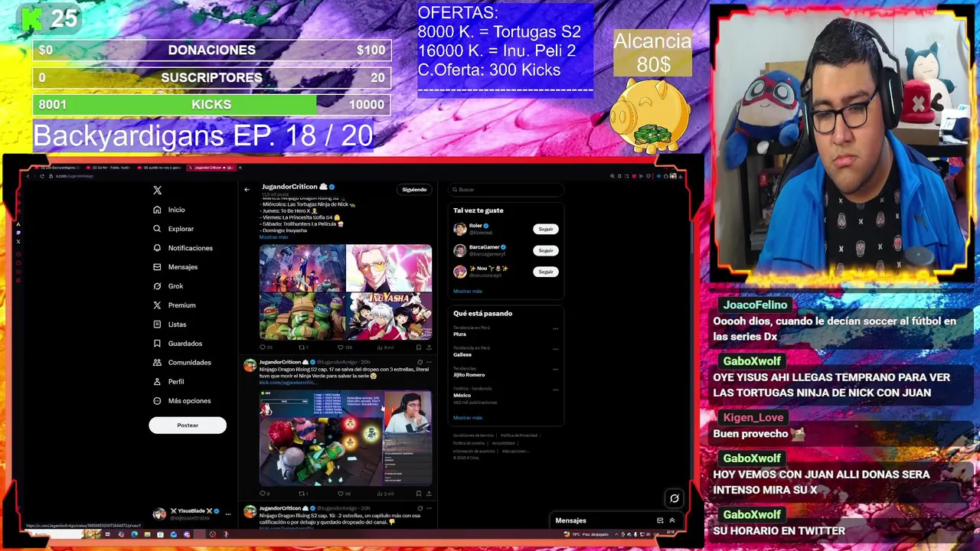980x551 pixels.
Task: Open X icon in browser sidebar
Action: pyautogui.click(x=18, y=242)
